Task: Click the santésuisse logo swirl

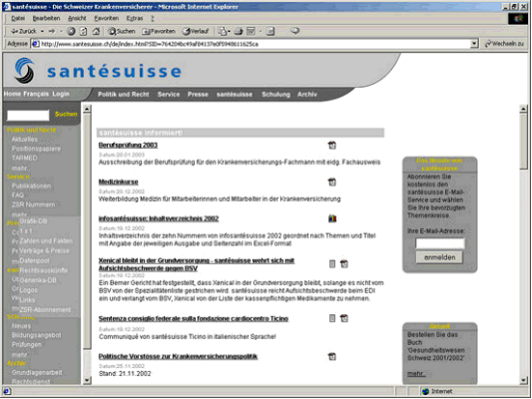Action: (x=25, y=71)
